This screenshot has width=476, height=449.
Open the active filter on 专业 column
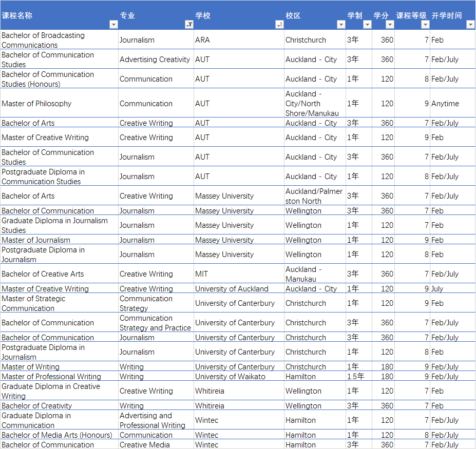coord(189,25)
